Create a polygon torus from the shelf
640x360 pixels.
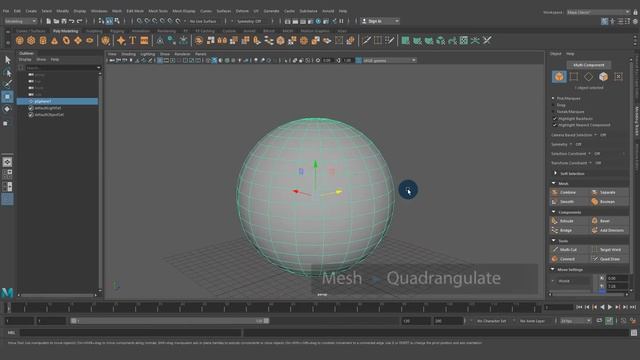[x=66, y=40]
